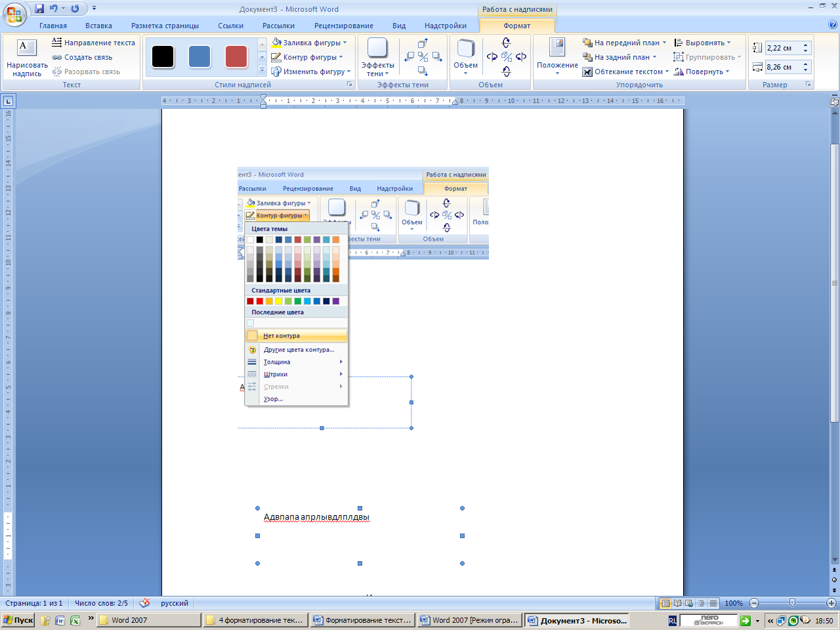Open the Рассылки tab
The width and height of the screenshot is (840, 630).
point(278,26)
